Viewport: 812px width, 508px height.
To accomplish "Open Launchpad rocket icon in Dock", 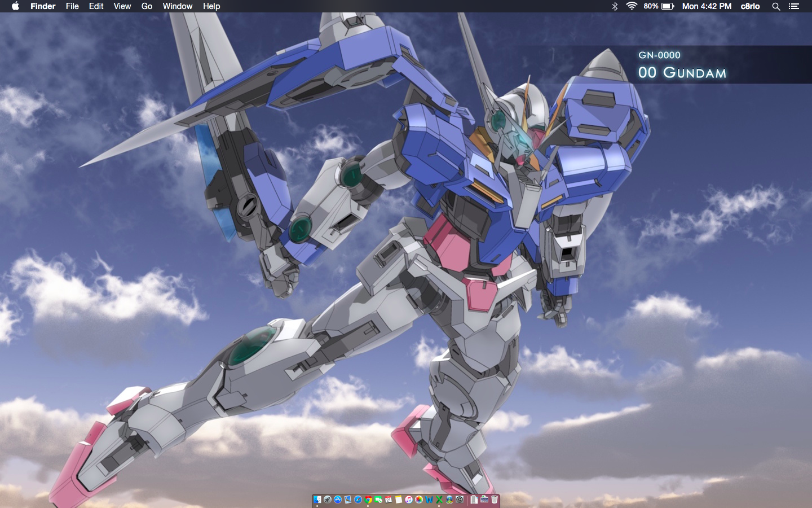I will [328, 500].
